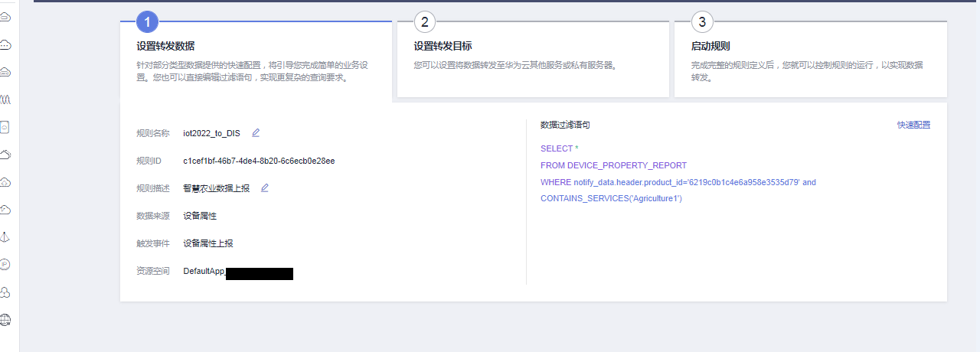
Task: Edit rule description 智慧农业数据上报 pencil icon
Action: point(265,187)
